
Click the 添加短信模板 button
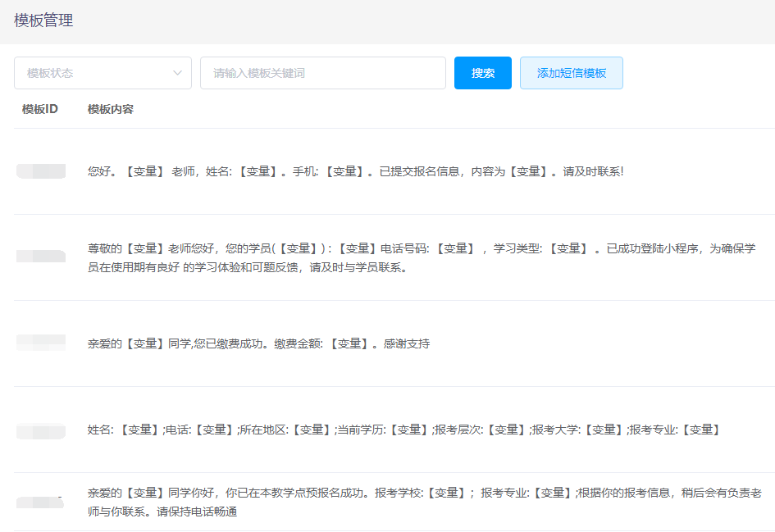tap(571, 73)
